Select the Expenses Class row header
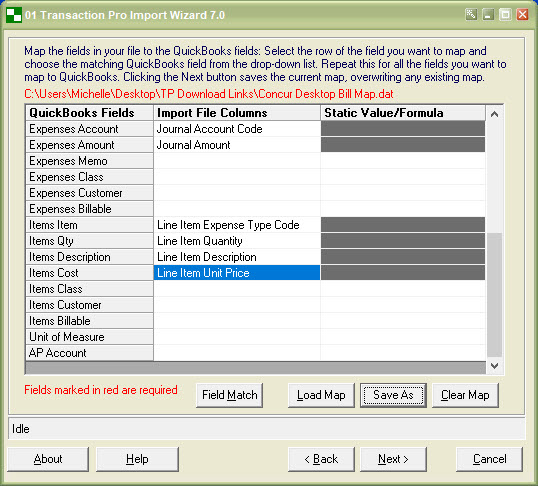 coord(89,177)
